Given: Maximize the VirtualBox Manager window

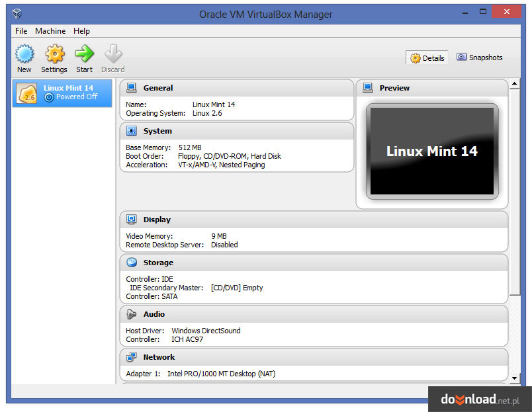Looking at the screenshot, I should [483, 11].
